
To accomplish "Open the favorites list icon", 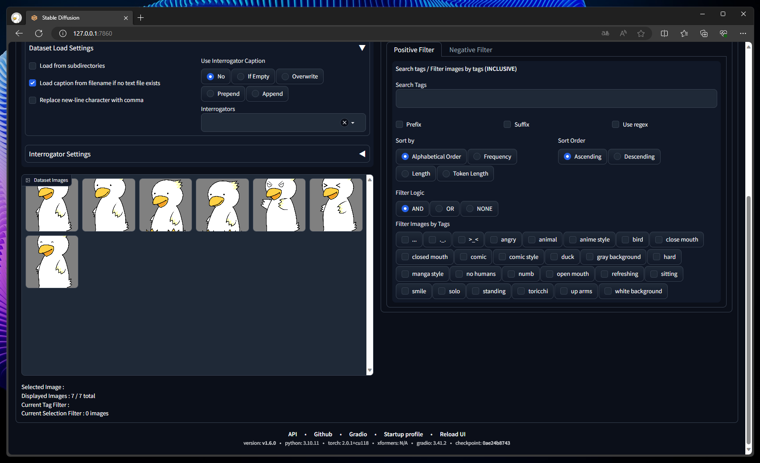I will coord(684,33).
